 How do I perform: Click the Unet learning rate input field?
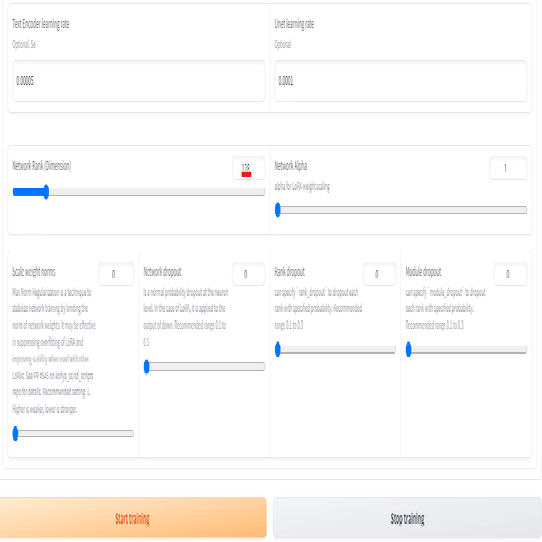pos(401,81)
